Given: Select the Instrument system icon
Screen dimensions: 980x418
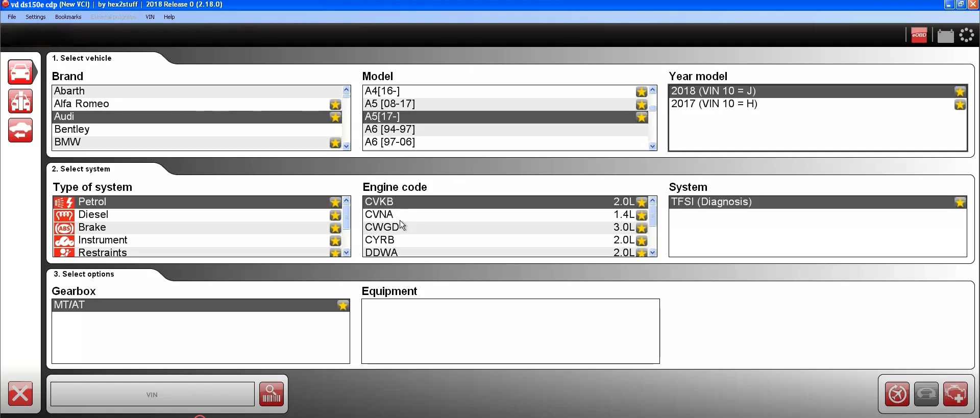Looking at the screenshot, I should tap(64, 240).
